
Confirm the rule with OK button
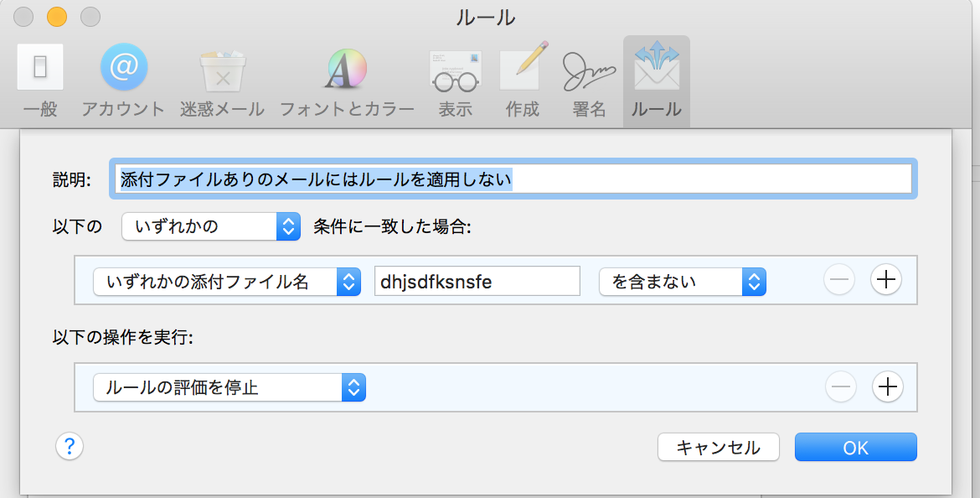(855, 448)
